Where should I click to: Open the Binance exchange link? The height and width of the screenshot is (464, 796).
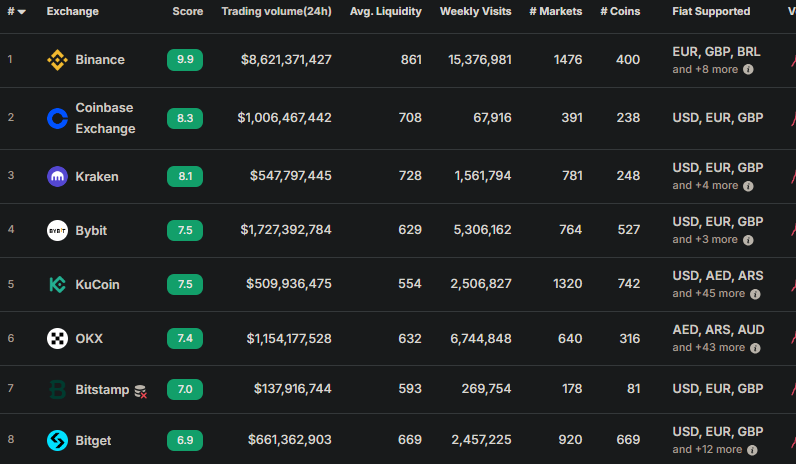click(x=100, y=60)
